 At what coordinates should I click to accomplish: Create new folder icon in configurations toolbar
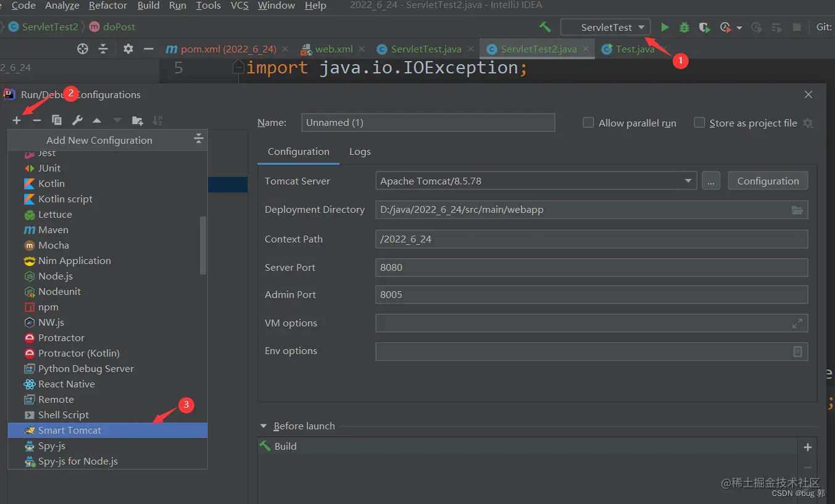click(x=138, y=120)
